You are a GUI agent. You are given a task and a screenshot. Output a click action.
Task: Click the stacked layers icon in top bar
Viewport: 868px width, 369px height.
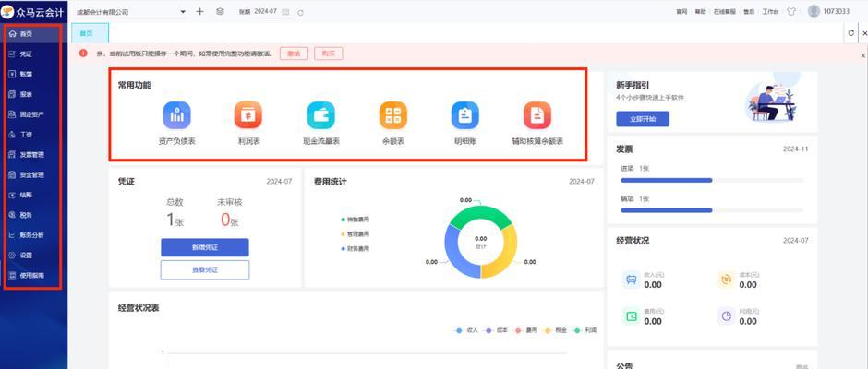pyautogui.click(x=220, y=11)
